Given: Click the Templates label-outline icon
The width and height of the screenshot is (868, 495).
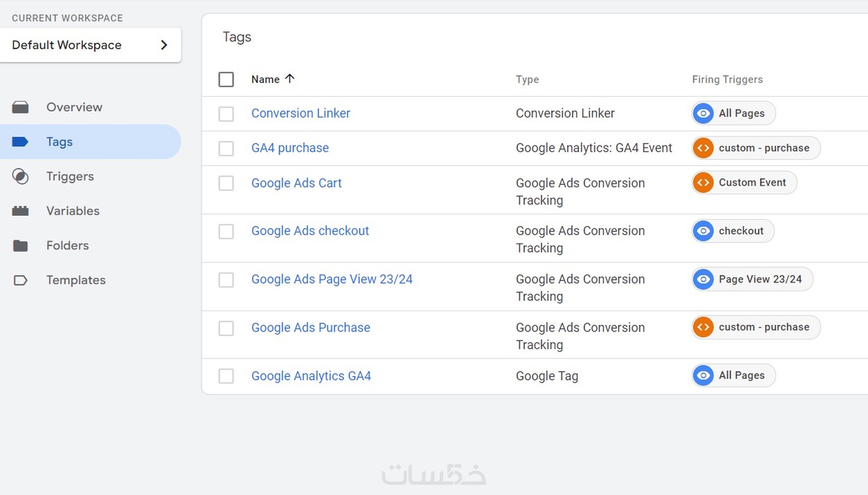Looking at the screenshot, I should 20,280.
